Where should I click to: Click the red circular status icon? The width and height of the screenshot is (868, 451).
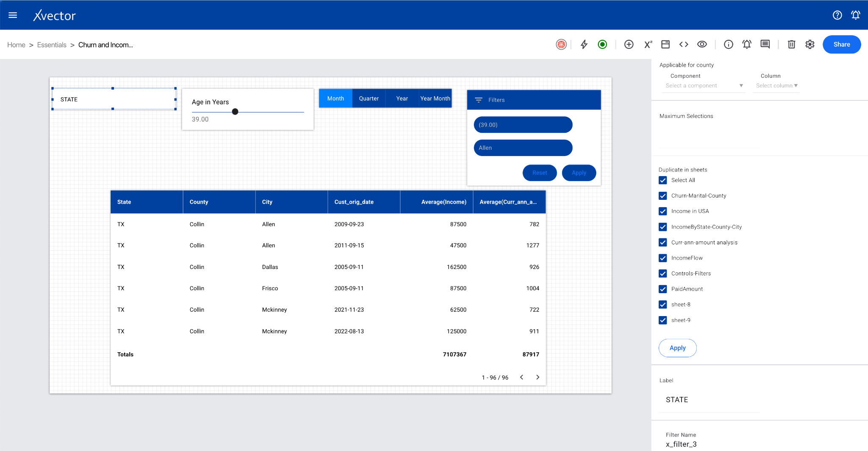(x=561, y=45)
